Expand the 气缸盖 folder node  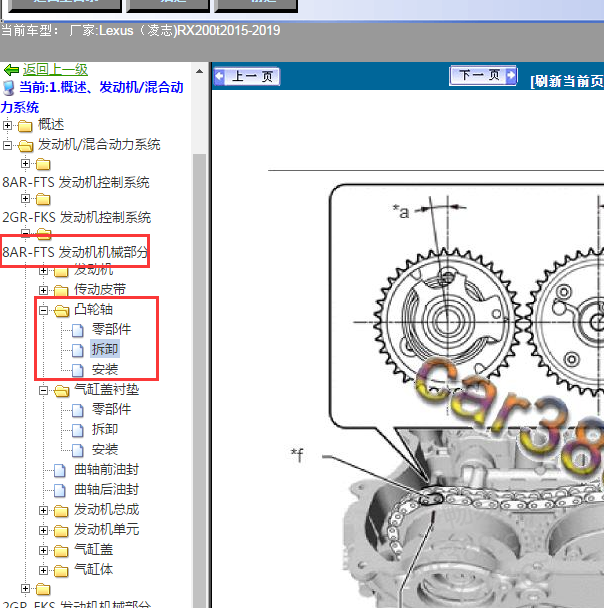point(43,551)
